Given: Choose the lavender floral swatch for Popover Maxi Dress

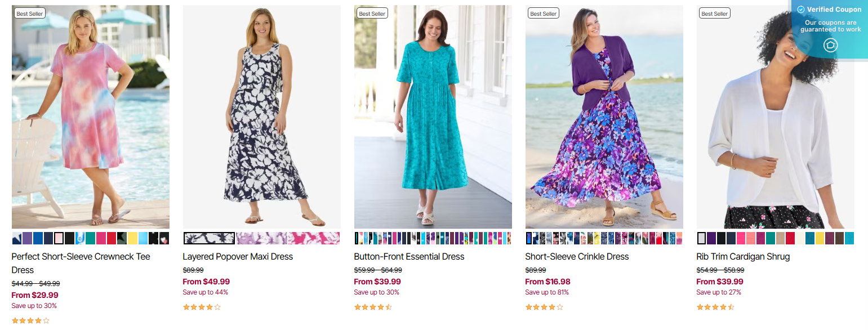Looking at the screenshot, I should click(262, 238).
